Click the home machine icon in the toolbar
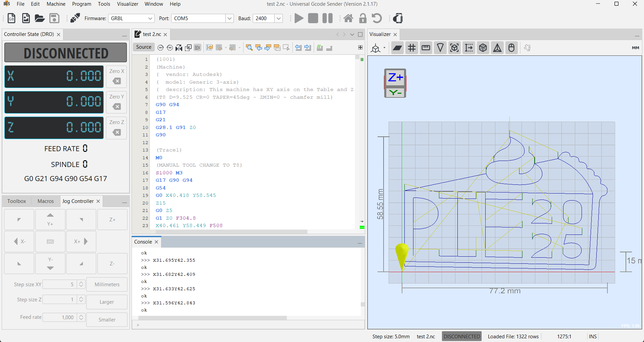This screenshot has height=342, width=644. (348, 18)
